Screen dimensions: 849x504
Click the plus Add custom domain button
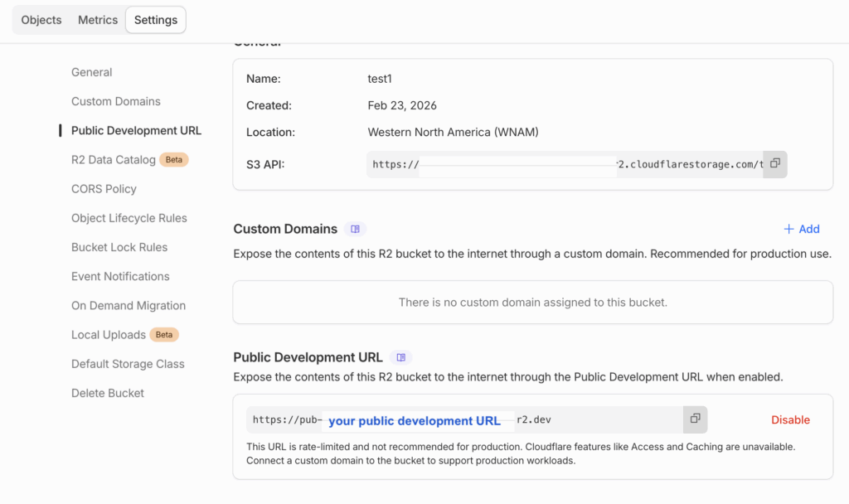(x=801, y=229)
